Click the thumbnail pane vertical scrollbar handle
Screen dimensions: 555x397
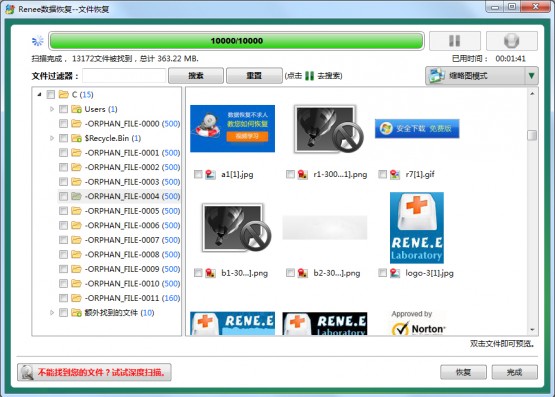coord(532,135)
